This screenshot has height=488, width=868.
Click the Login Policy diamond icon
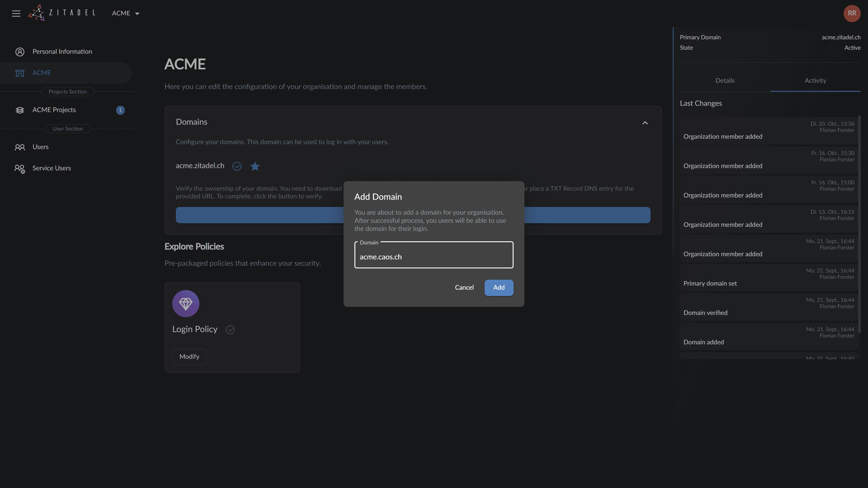[x=186, y=304]
